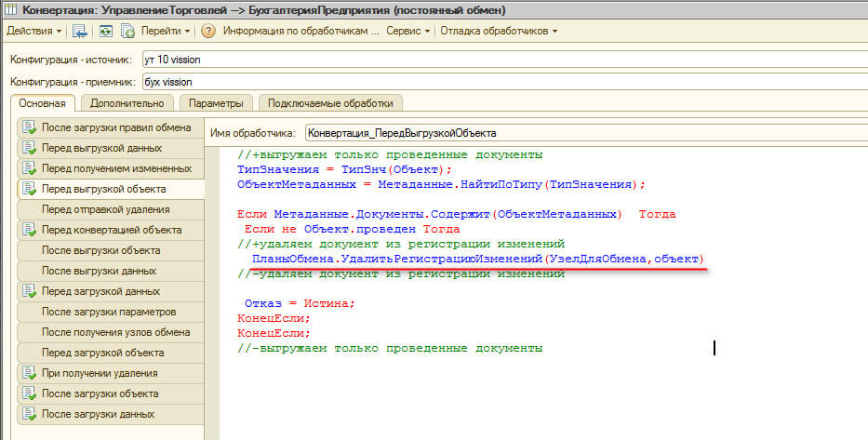
Task: Open the Сервис dropdown menu
Action: 408,31
